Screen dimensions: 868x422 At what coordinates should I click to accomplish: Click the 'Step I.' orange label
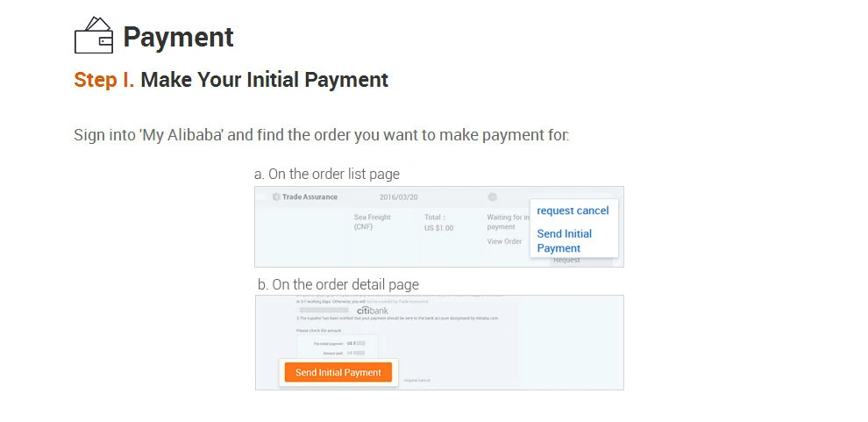103,80
